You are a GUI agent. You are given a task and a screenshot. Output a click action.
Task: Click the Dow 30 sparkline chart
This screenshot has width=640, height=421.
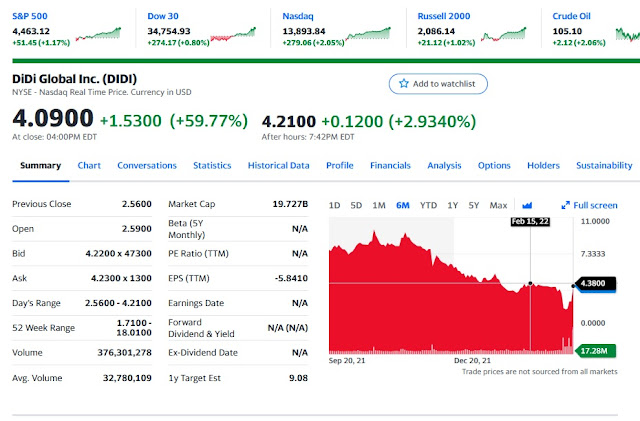click(233, 35)
